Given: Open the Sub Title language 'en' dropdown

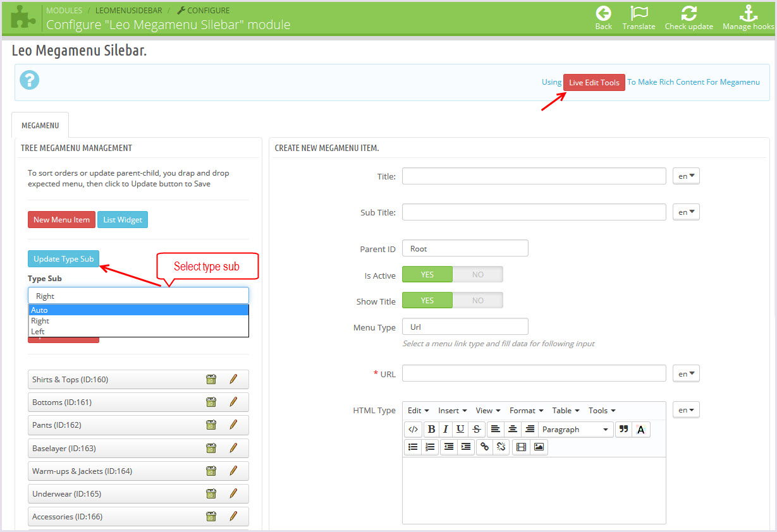Looking at the screenshot, I should [686, 212].
